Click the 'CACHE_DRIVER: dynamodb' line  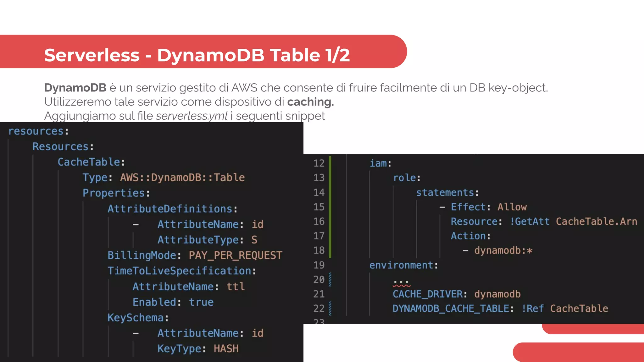coord(456,294)
